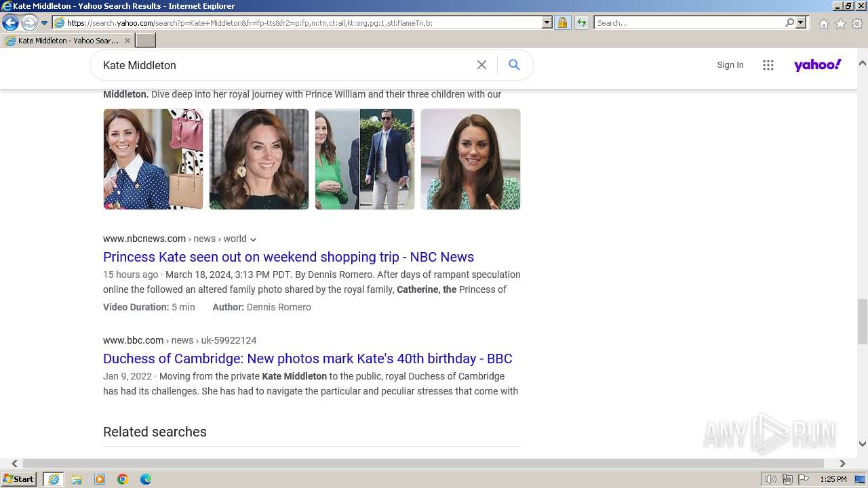The width and height of the screenshot is (868, 488).
Task: Refresh the page using the green arrows icon
Action: click(582, 23)
